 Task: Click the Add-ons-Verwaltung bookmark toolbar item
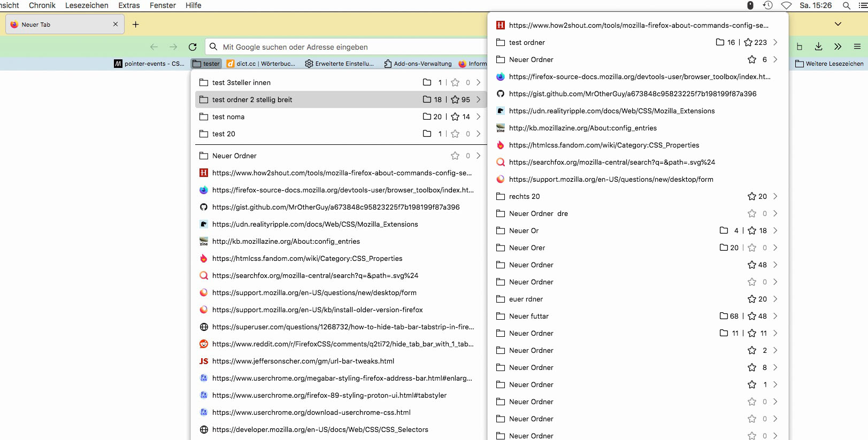point(418,64)
